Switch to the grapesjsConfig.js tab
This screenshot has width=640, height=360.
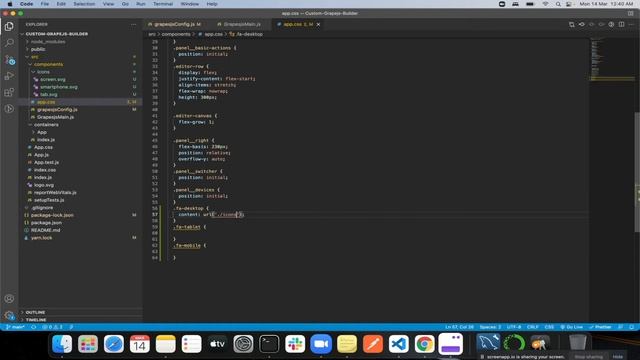pyautogui.click(x=175, y=24)
